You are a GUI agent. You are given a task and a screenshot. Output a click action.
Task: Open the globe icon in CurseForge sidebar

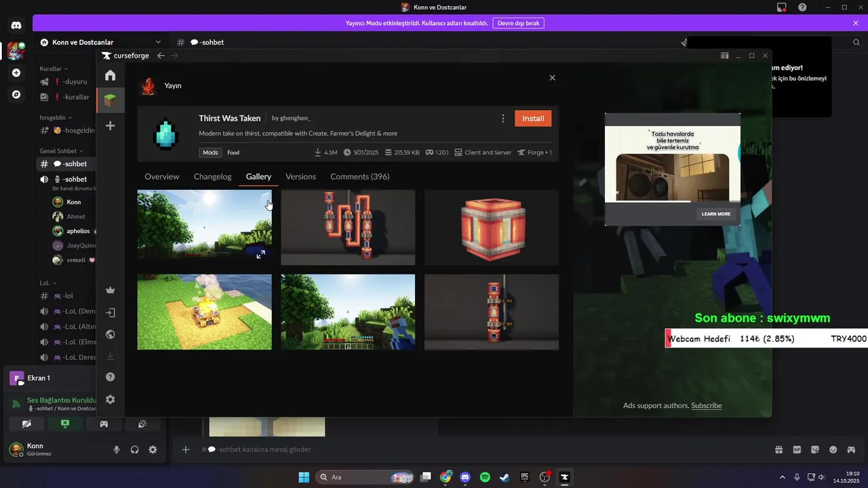(111, 334)
